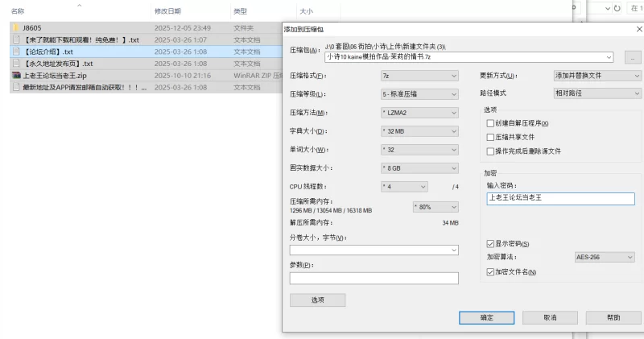Select the 上老王论坛当老王.zip archive icon
This screenshot has height=339, width=644.
point(16,75)
